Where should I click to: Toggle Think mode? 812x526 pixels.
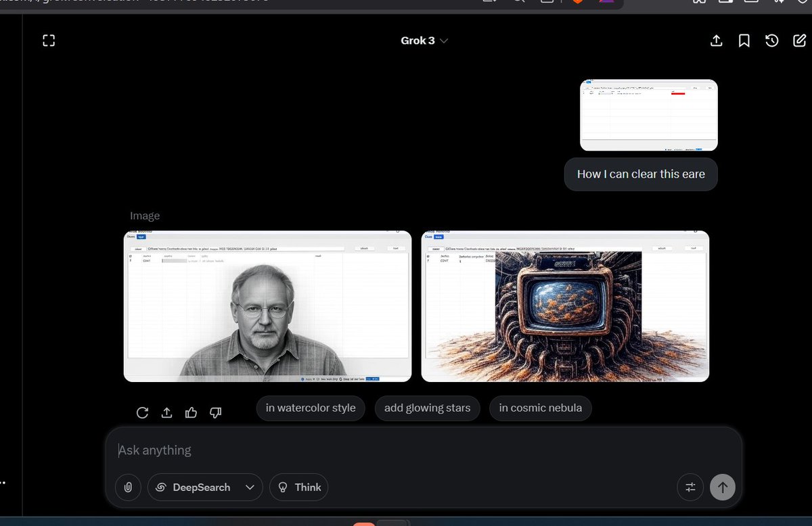(298, 487)
